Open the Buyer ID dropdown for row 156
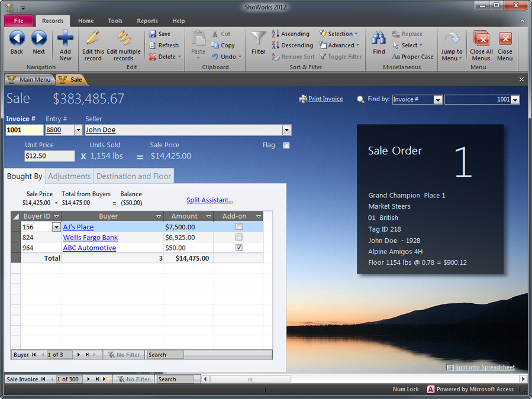Viewport: 532px width, 399px height. click(x=56, y=226)
